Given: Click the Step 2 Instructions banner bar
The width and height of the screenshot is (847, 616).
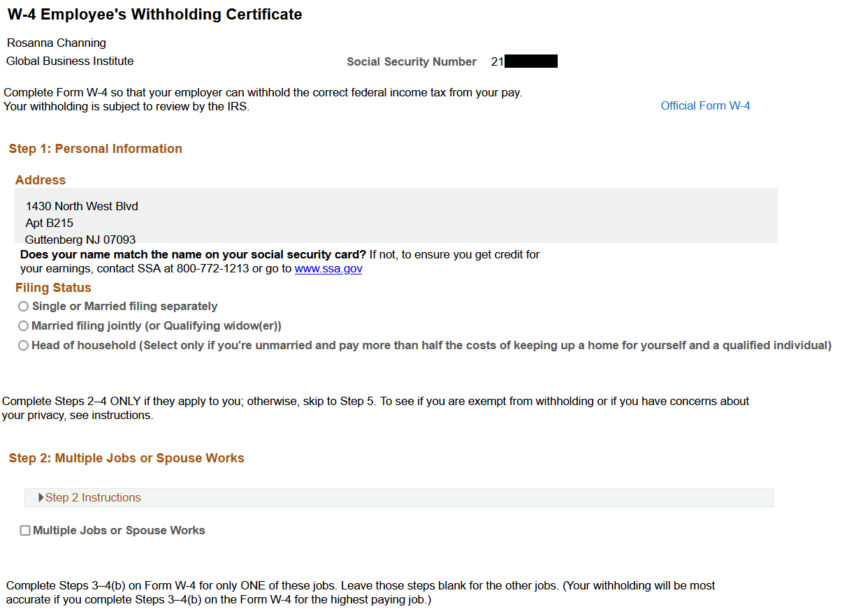Looking at the screenshot, I should (x=398, y=497).
